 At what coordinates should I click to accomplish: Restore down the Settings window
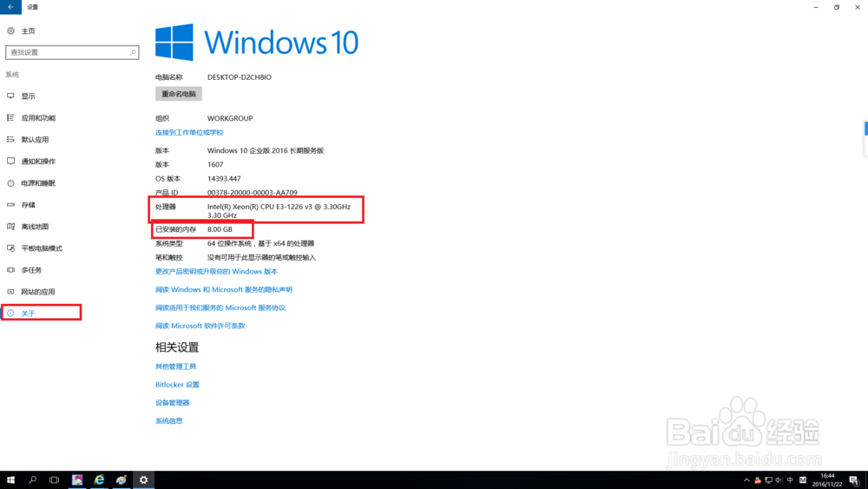tap(837, 7)
